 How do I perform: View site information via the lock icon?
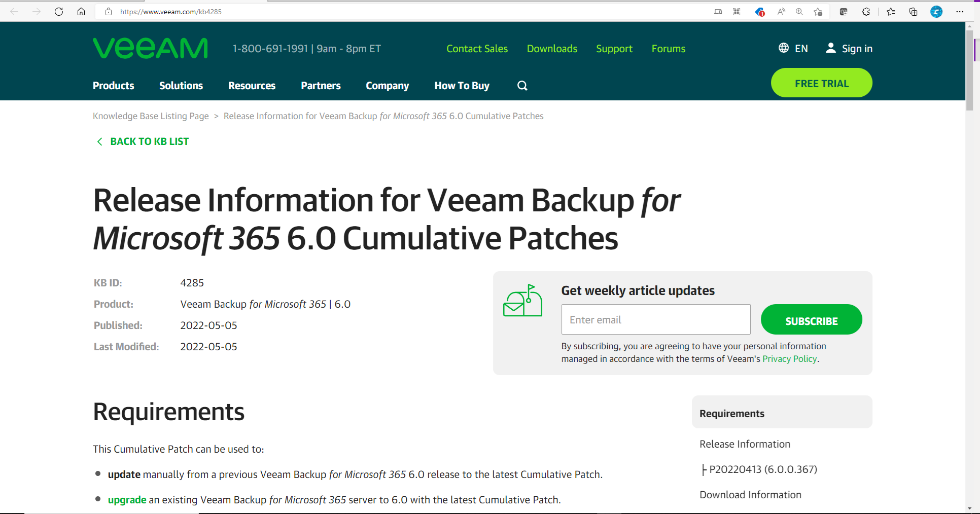point(108,11)
